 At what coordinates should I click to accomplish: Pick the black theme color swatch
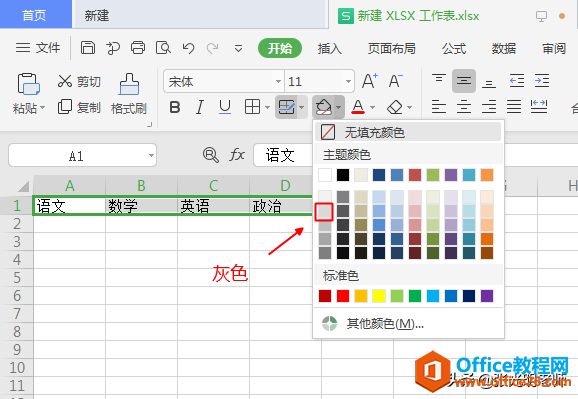pos(343,175)
